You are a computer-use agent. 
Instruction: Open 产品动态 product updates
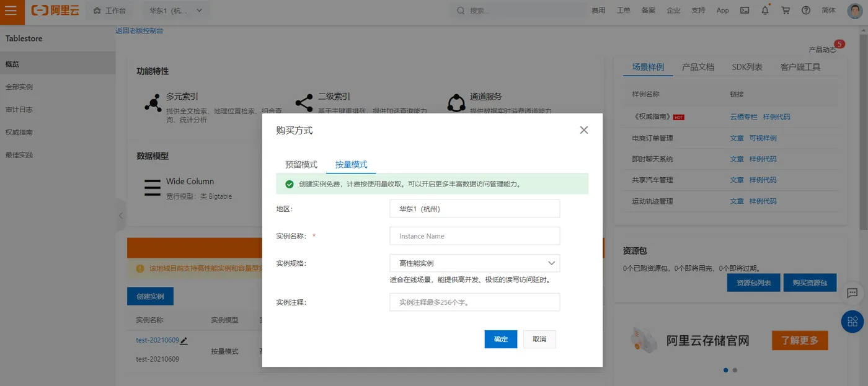tap(823, 50)
